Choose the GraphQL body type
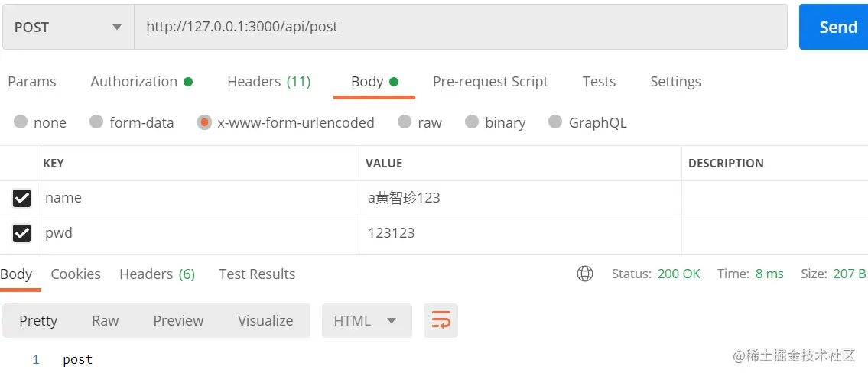 click(587, 122)
